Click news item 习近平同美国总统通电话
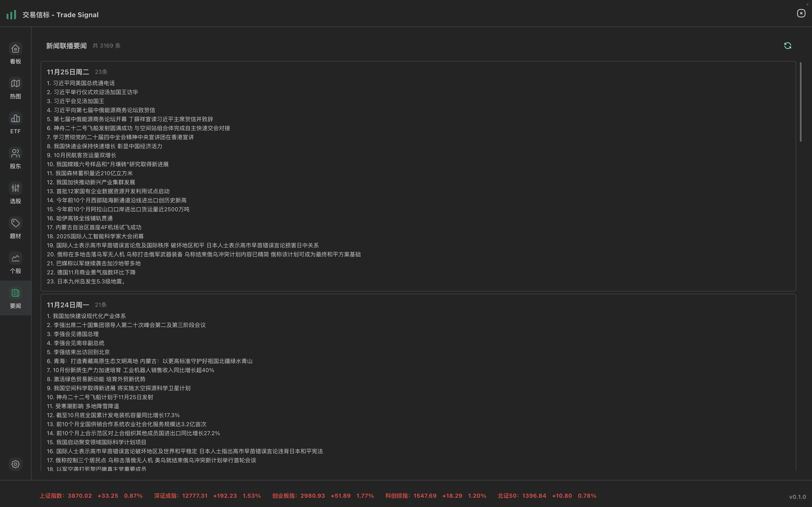The image size is (812, 507). [83, 83]
